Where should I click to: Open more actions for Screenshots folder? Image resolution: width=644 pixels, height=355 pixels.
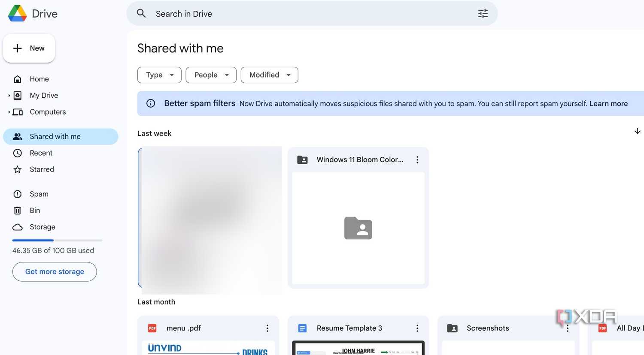tap(568, 328)
